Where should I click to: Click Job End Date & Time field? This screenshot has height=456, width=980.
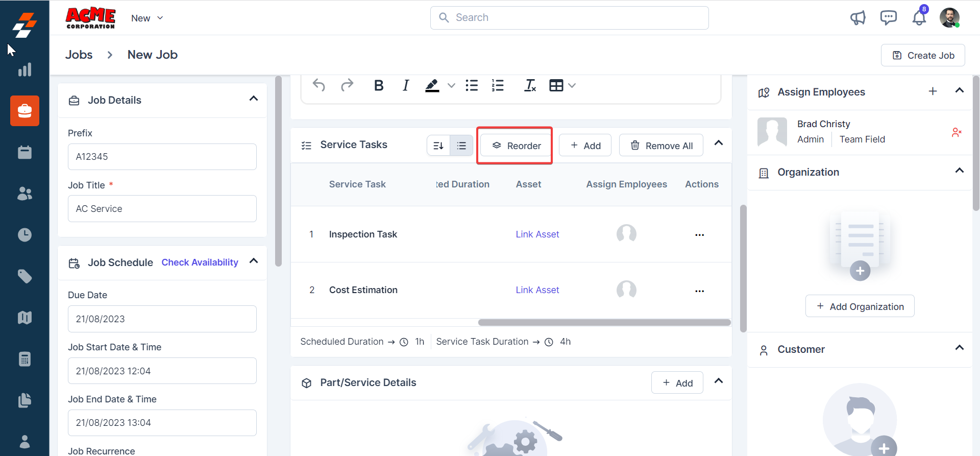coord(162,423)
